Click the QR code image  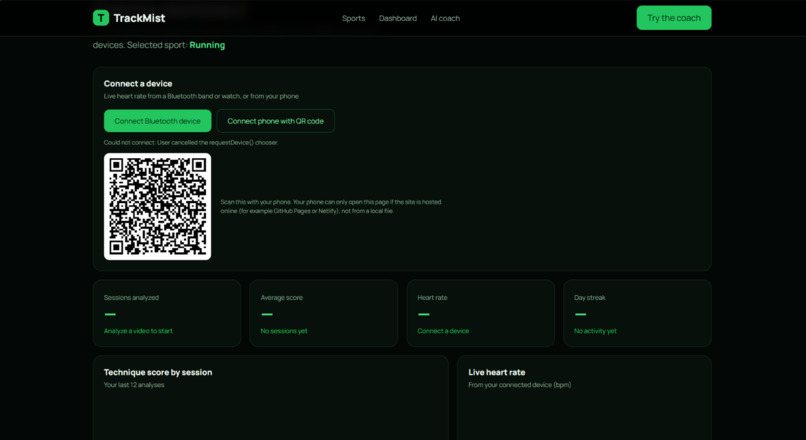point(157,206)
